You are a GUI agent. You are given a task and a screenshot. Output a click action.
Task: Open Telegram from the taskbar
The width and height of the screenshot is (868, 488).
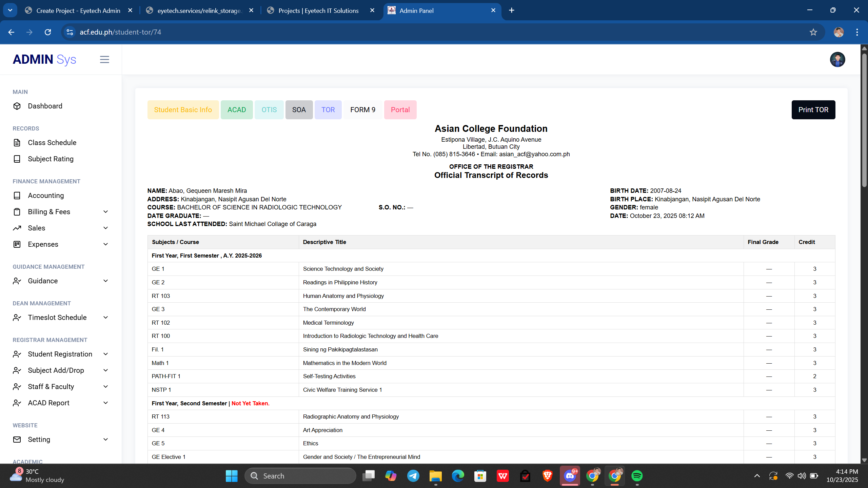tap(413, 476)
